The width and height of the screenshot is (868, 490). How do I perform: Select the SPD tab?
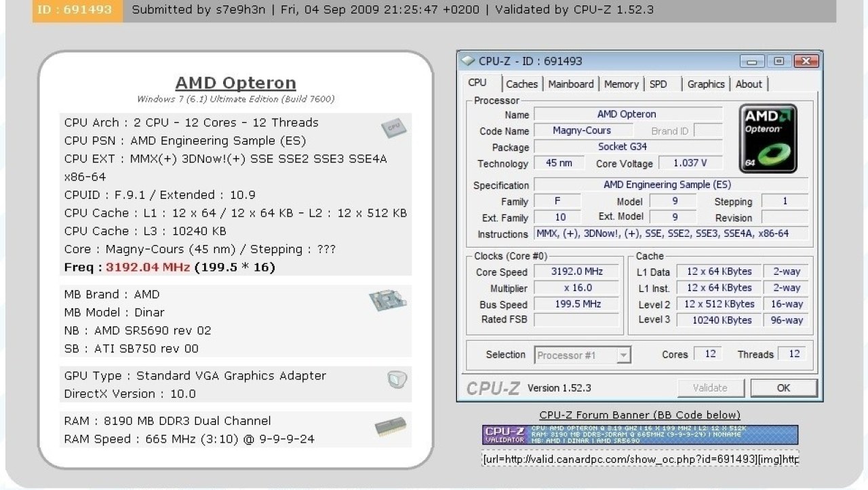point(658,84)
